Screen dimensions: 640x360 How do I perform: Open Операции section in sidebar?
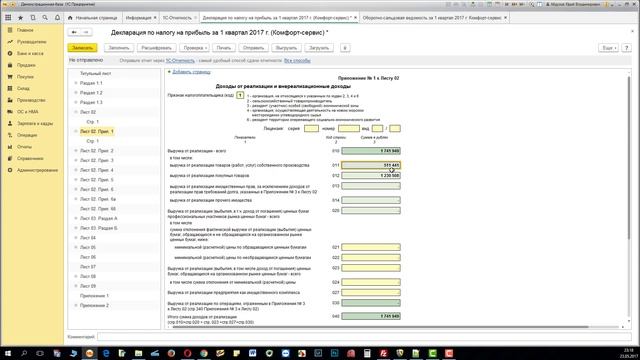(x=27, y=135)
